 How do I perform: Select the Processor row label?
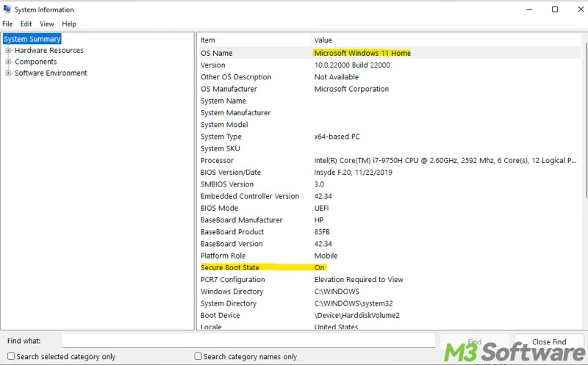coord(217,161)
